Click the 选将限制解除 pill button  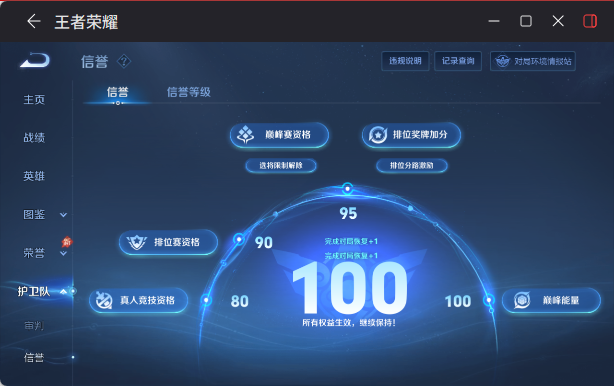281,166
